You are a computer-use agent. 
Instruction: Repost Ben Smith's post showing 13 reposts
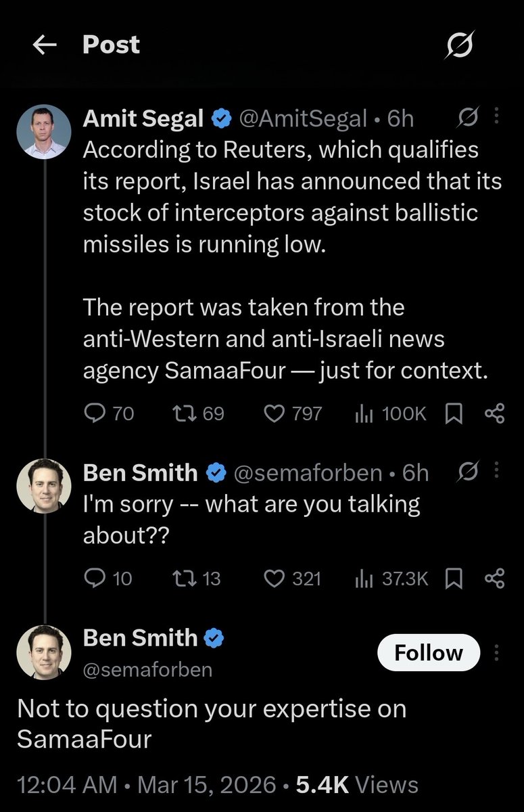(183, 578)
